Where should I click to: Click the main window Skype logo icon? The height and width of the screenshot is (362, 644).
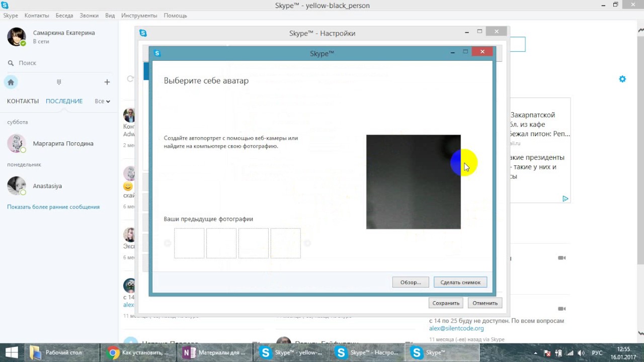[x=5, y=5]
